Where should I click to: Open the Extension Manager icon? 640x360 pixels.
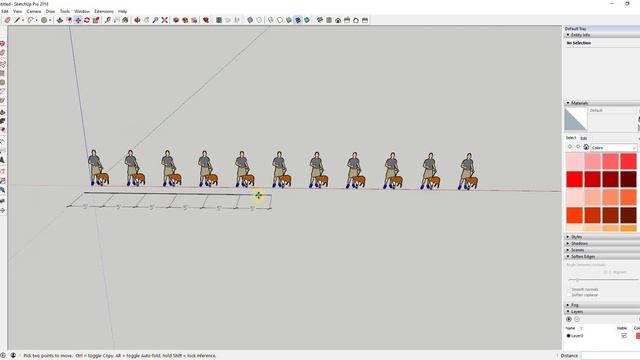[206, 20]
